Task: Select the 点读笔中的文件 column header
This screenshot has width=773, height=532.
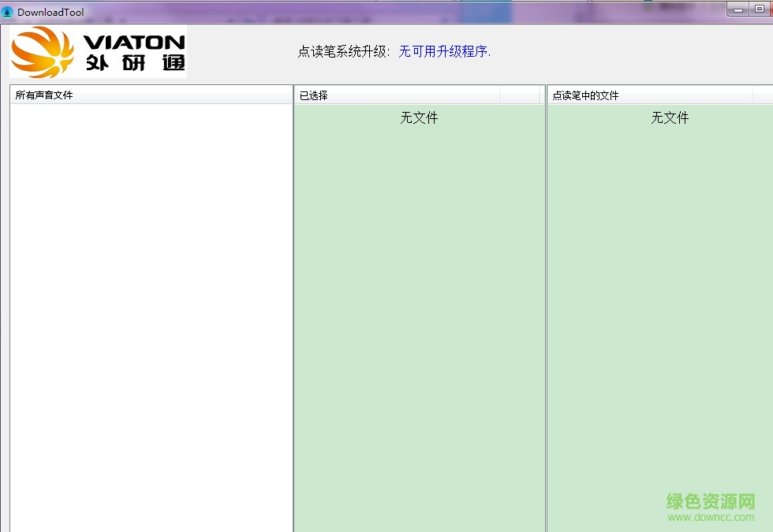Action: [650, 95]
